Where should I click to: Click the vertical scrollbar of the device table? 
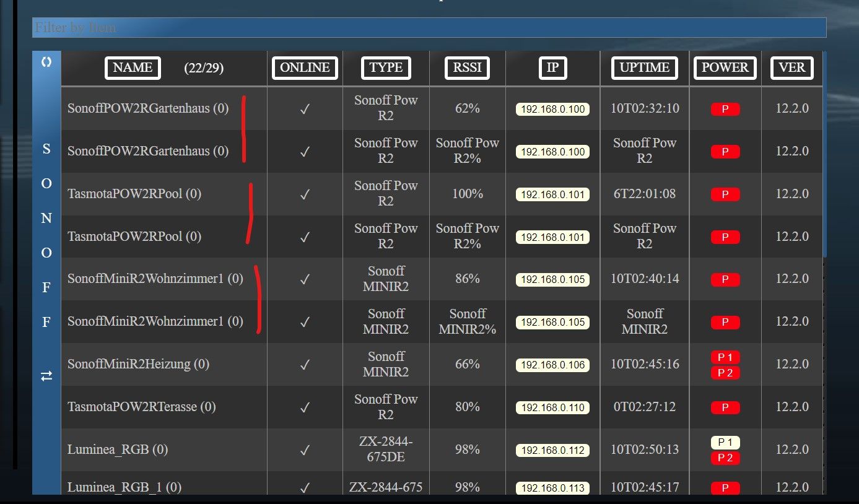[x=825, y=155]
